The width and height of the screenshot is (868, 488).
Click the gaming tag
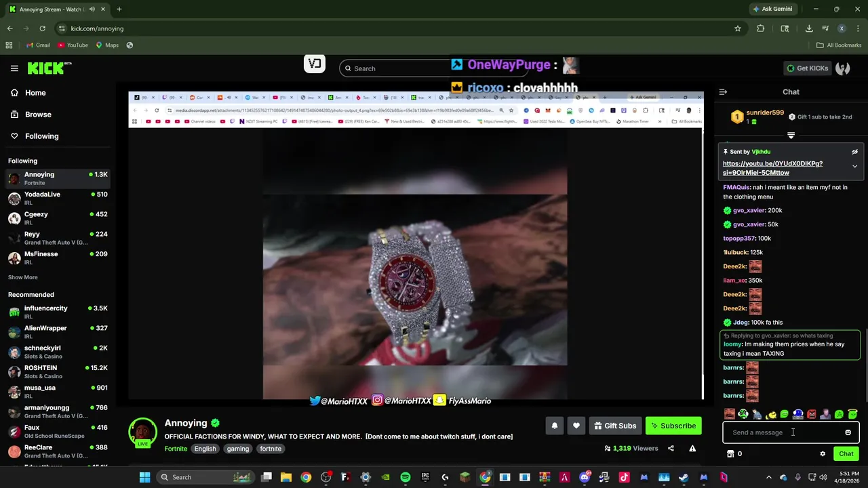coord(238,449)
